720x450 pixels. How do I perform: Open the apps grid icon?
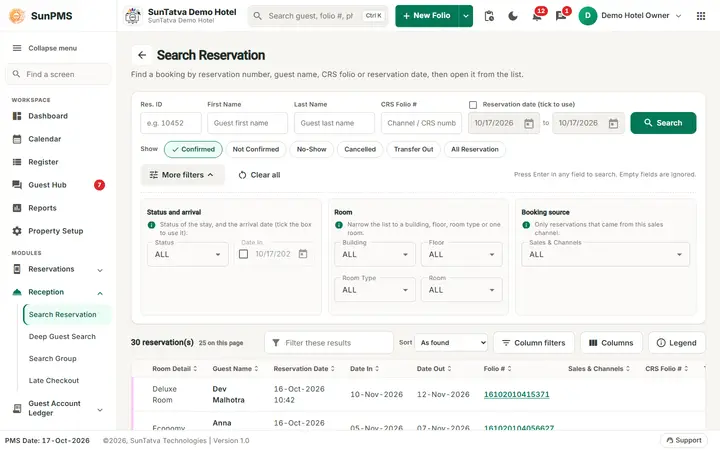[x=701, y=16]
